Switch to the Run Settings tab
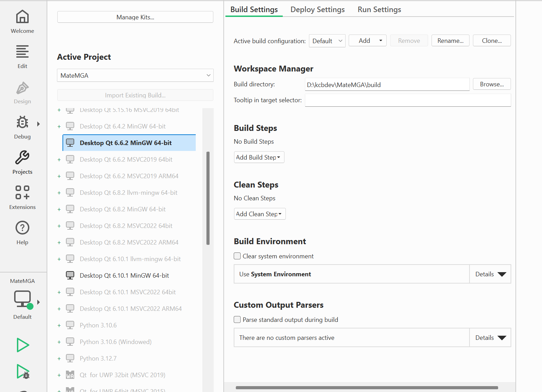Image resolution: width=542 pixels, height=392 pixels. coord(379,10)
